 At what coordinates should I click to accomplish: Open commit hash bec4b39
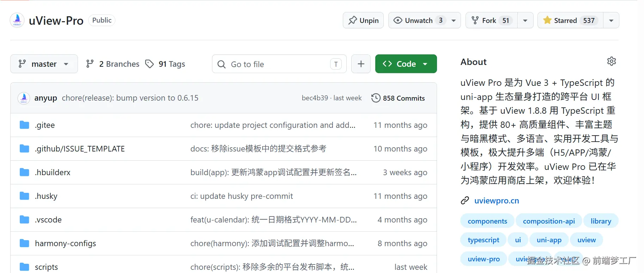coord(315,98)
